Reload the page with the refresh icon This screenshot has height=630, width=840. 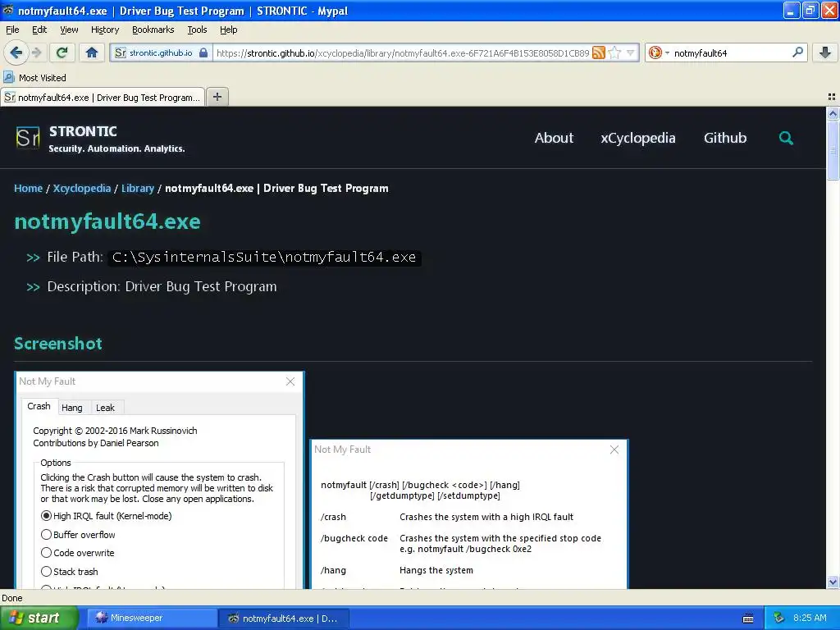pos(62,52)
